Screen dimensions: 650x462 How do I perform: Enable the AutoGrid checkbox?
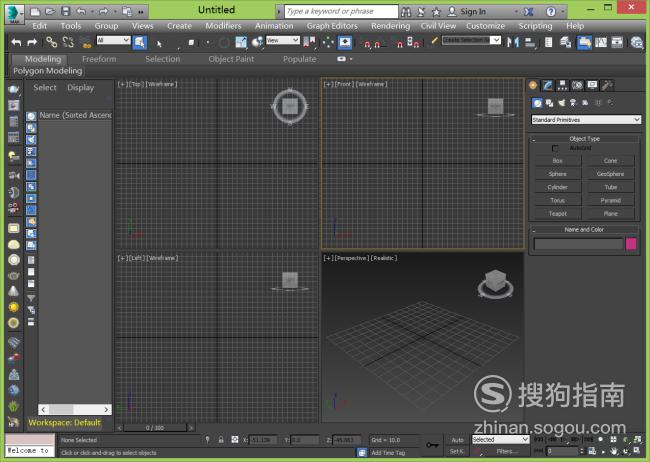pos(555,148)
